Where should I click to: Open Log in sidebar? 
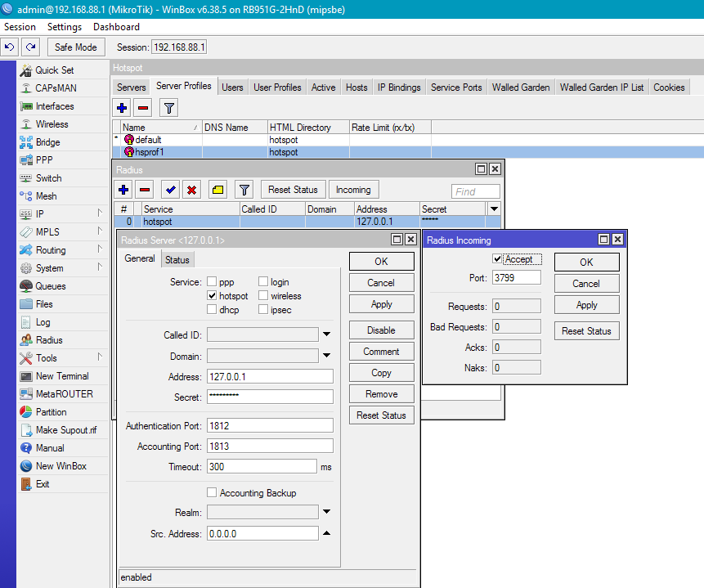coord(43,322)
